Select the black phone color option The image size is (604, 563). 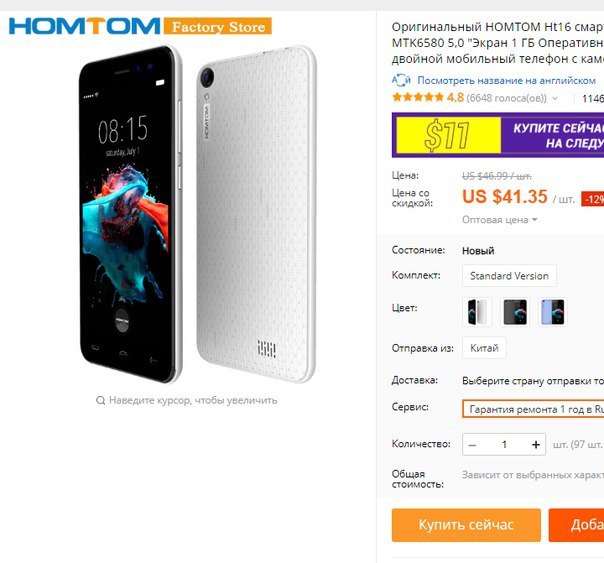[515, 312]
